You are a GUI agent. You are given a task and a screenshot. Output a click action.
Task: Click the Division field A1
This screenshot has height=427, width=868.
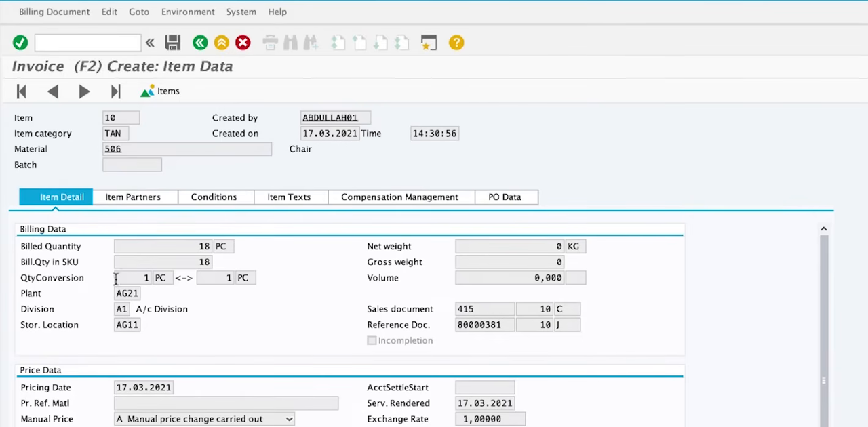[121, 309]
